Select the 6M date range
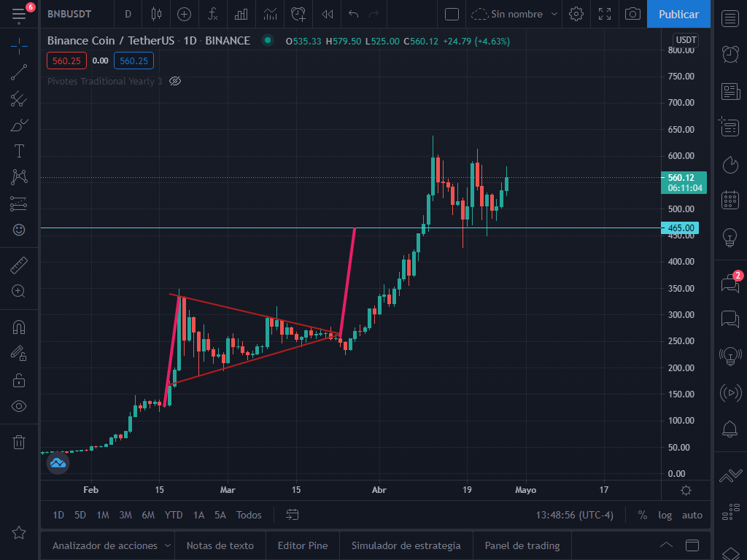 click(148, 516)
